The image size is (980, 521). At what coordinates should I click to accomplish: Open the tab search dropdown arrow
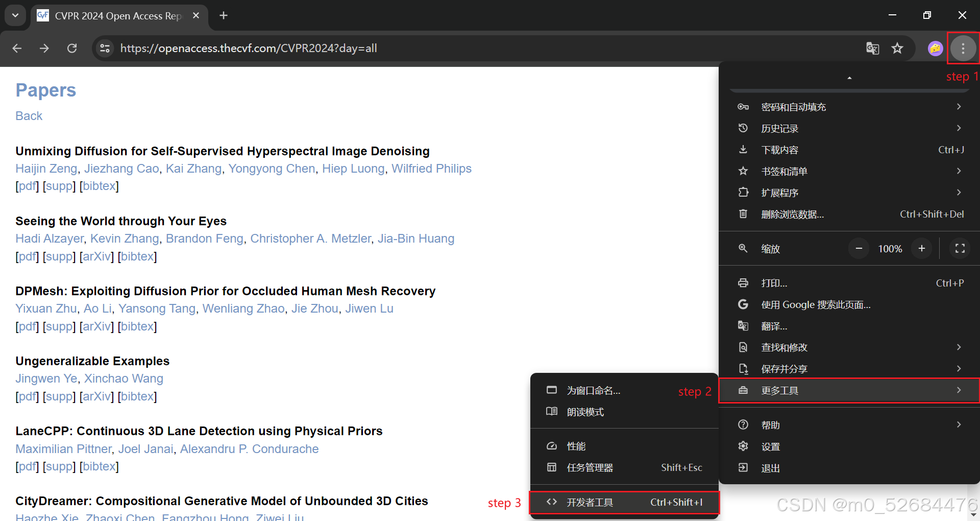[15, 15]
